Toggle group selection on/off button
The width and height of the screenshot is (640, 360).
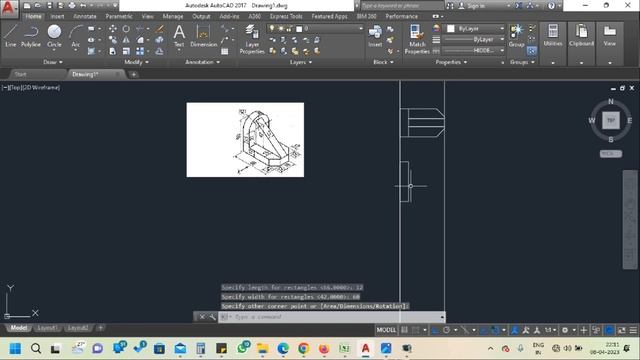(531, 51)
